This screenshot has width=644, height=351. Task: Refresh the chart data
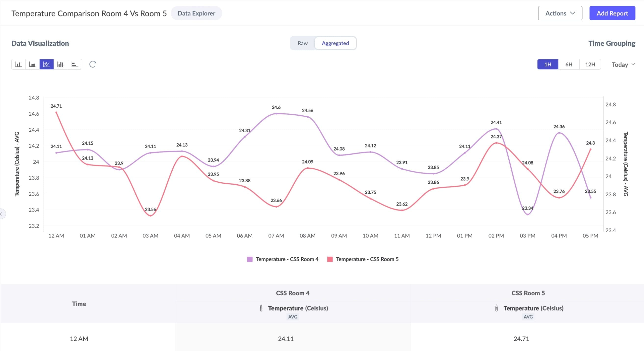[92, 64]
